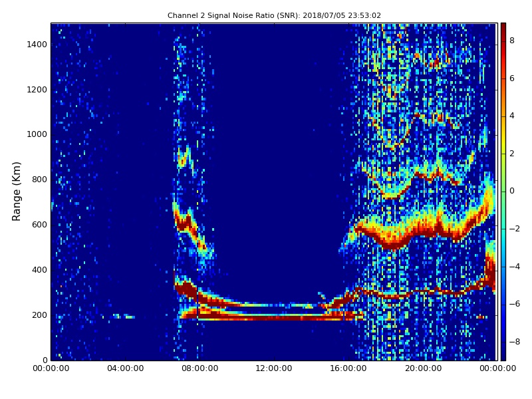Click the 1400 y-axis tick label
This screenshot has height=399, width=532.
37,45
